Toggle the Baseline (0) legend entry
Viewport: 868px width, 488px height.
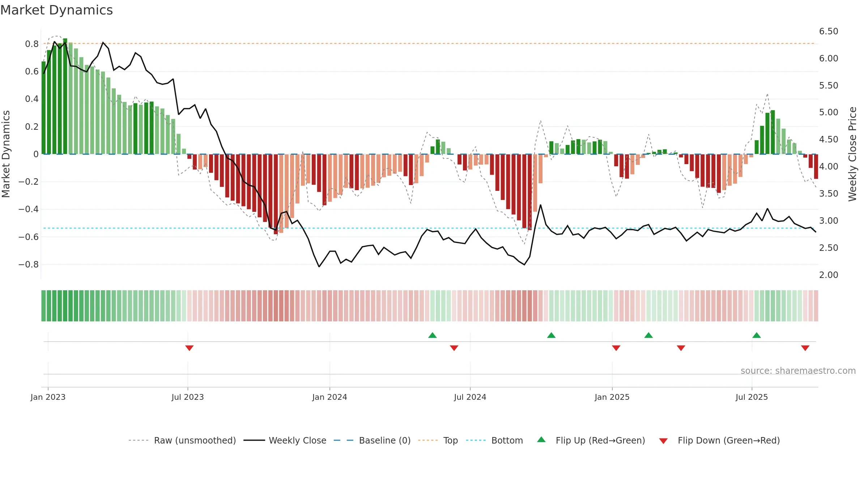[x=372, y=440]
